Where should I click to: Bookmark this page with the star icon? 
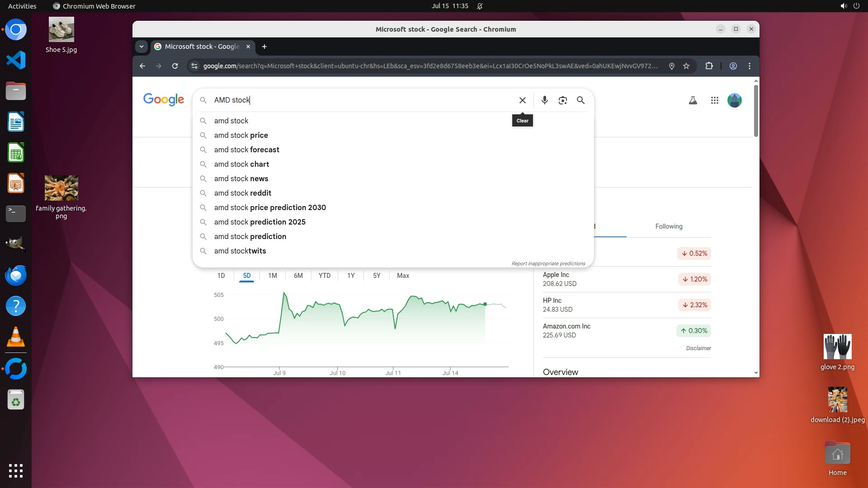(686, 66)
